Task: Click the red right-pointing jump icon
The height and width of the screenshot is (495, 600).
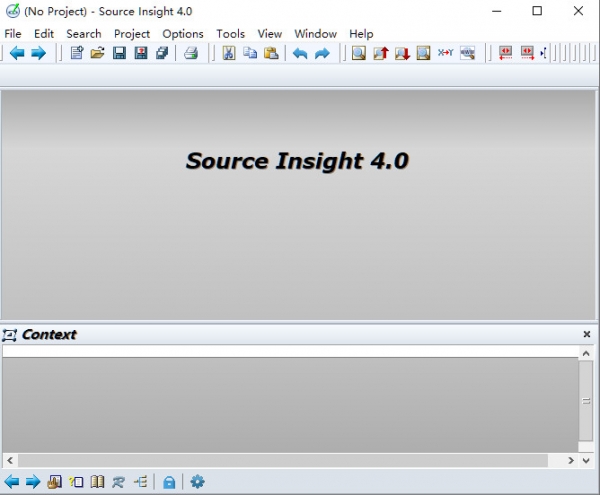Action: point(527,53)
